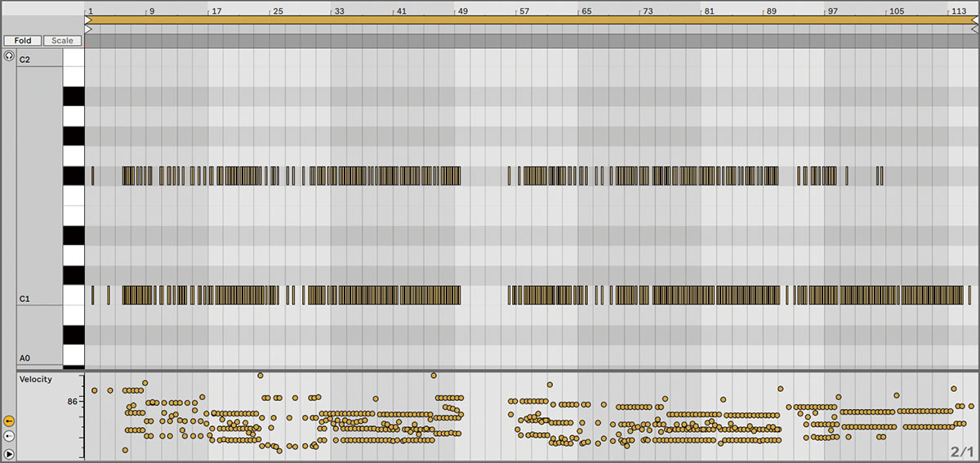This screenshot has width=980, height=463.
Task: Select the first F#1 note at bar 1
Action: point(93,176)
